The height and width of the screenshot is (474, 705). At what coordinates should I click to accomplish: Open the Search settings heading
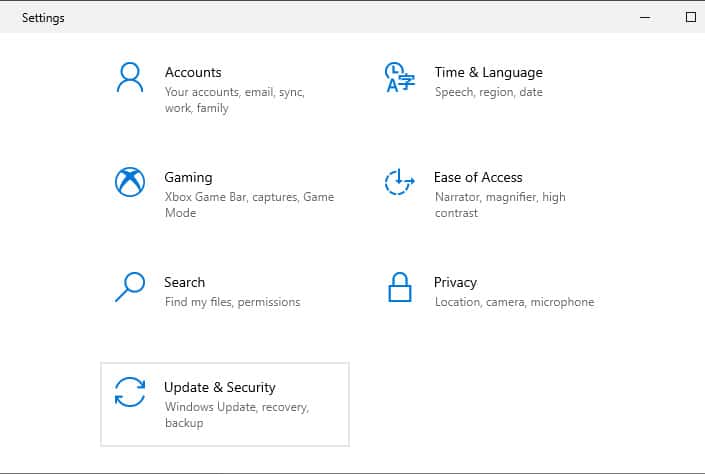(x=184, y=282)
